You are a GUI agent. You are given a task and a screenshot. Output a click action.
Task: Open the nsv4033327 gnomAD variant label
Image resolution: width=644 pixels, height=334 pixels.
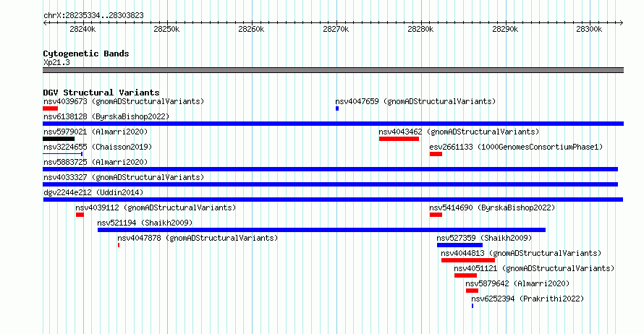pos(124,177)
